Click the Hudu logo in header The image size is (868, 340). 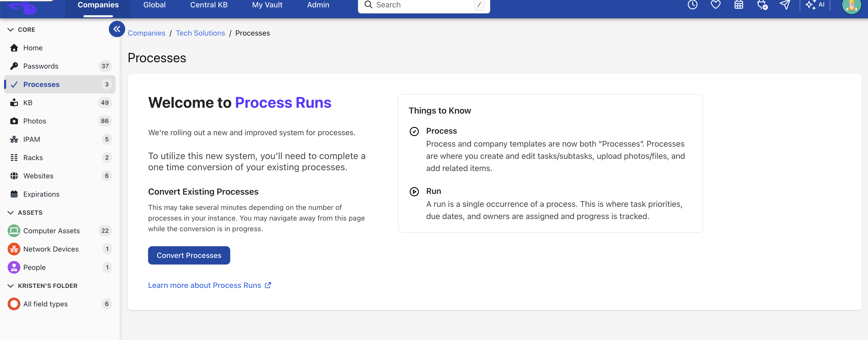click(23, 7)
